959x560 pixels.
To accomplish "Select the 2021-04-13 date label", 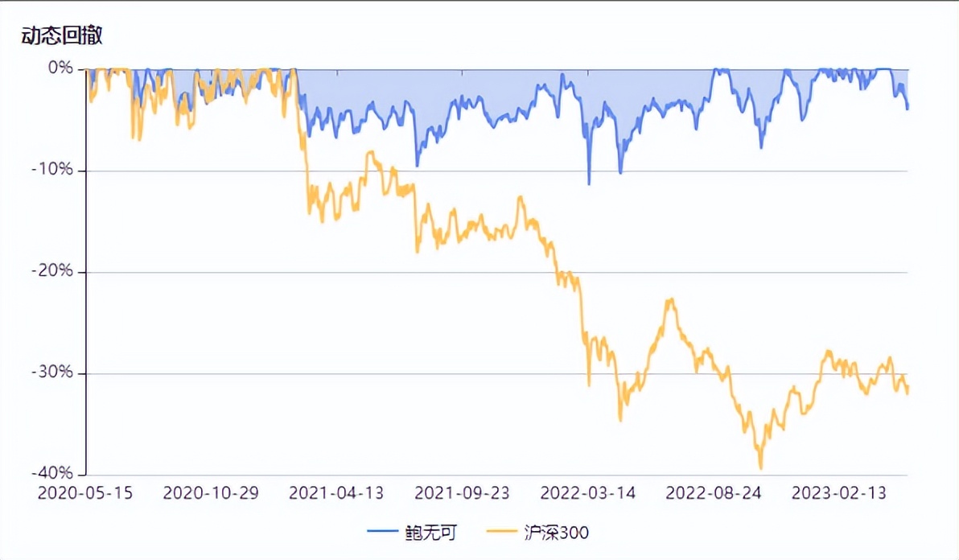I will (x=336, y=493).
